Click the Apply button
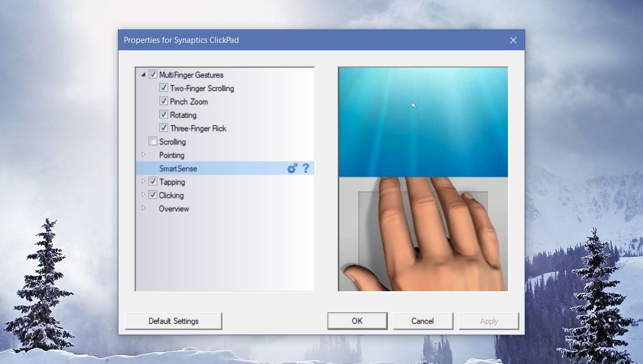This screenshot has height=364, width=643. 489,321
